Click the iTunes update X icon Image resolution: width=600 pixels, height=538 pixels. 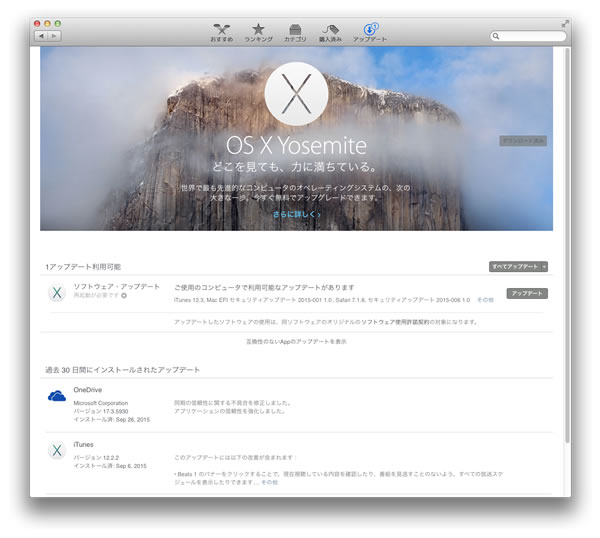(x=57, y=450)
